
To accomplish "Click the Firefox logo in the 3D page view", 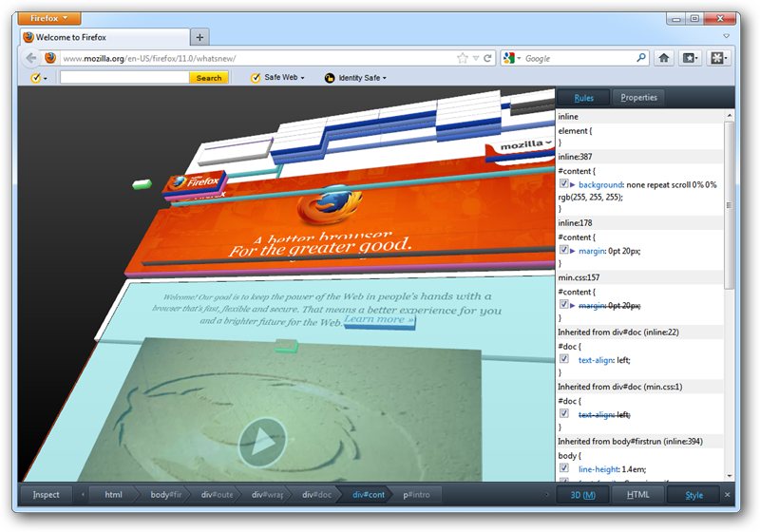I will tap(330, 206).
